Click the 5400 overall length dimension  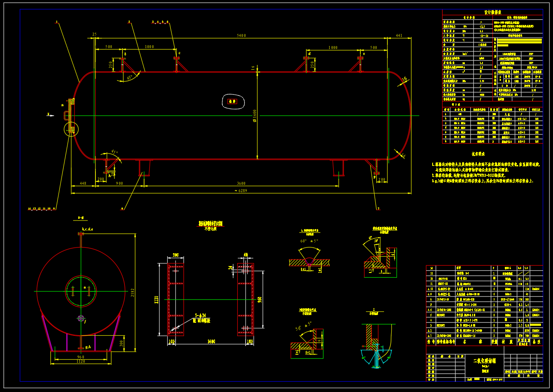pyautogui.click(x=241, y=36)
